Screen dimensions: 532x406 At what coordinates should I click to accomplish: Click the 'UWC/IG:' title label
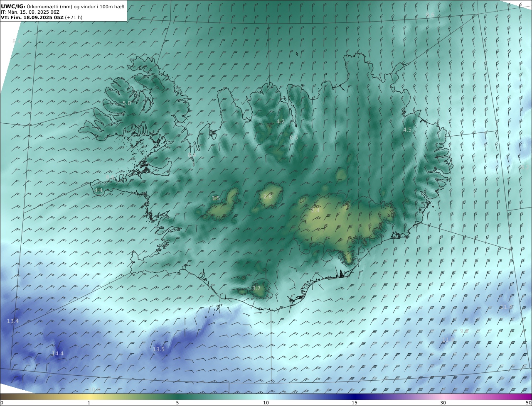[13, 6]
